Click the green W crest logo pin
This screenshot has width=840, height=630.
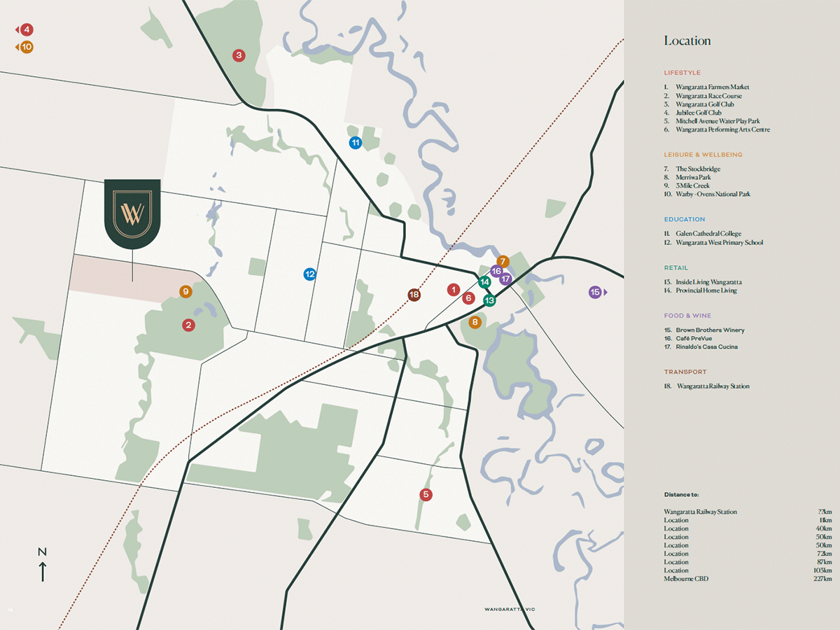(132, 213)
